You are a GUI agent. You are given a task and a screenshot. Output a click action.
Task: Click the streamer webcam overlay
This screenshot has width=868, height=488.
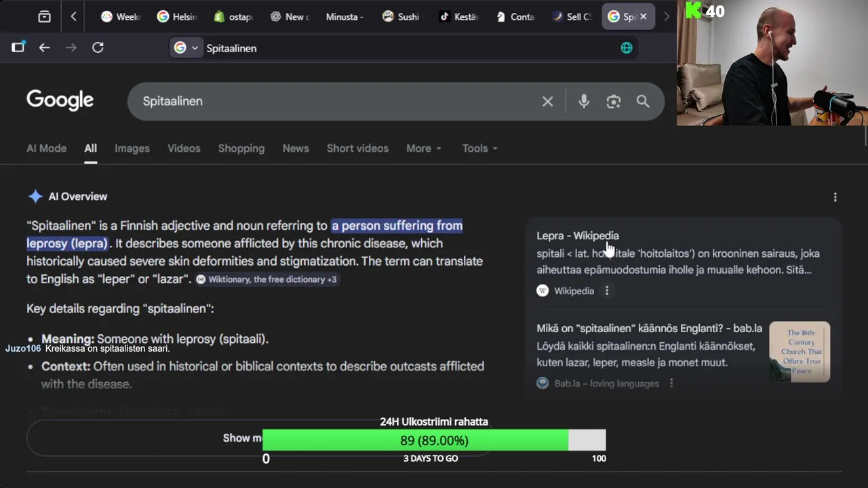pyautogui.click(x=772, y=62)
